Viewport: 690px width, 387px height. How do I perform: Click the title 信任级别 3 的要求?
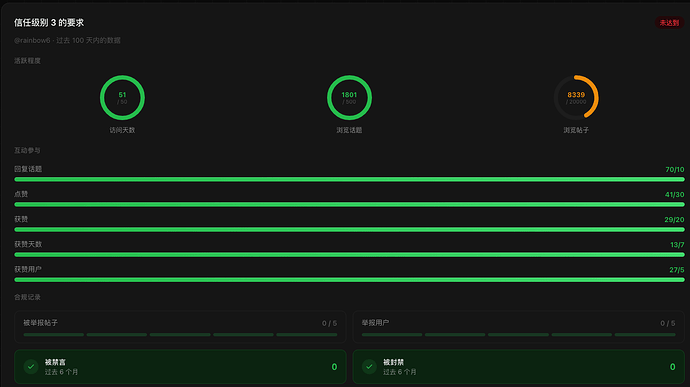(x=49, y=22)
